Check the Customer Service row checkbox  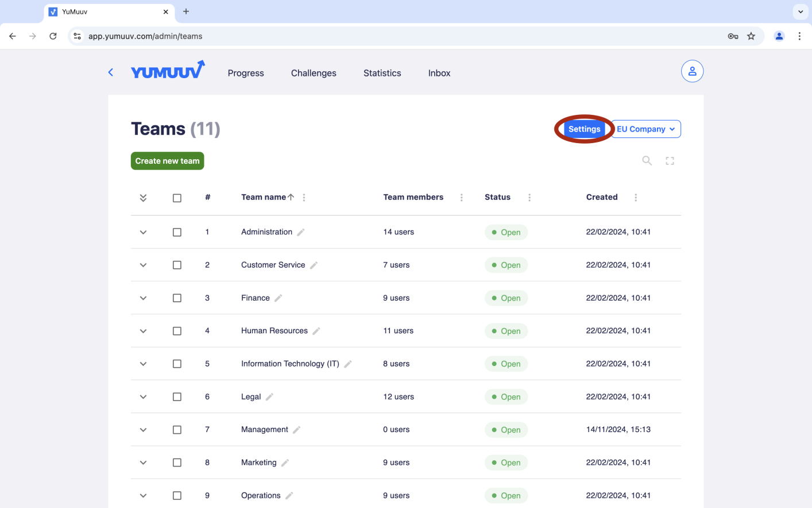click(177, 265)
